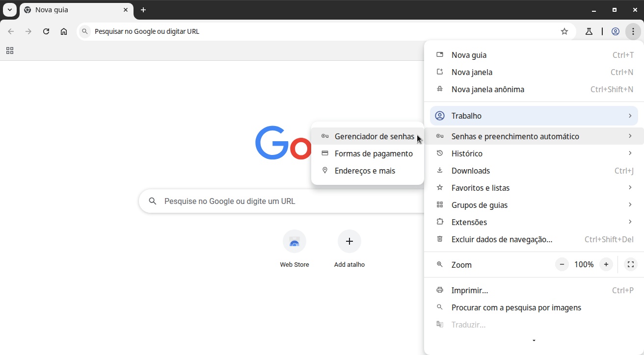Screen dimensions: 644x355
Task: Open the apps grid in bookmarks bar
Action: [9, 51]
